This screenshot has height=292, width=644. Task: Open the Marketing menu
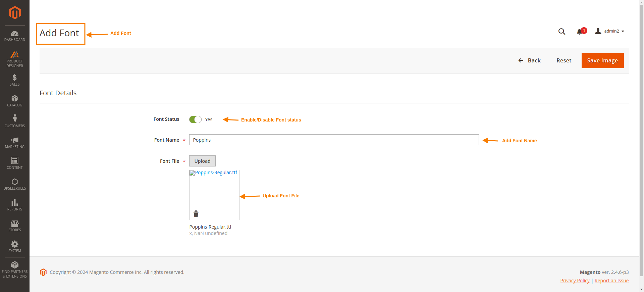tap(15, 143)
